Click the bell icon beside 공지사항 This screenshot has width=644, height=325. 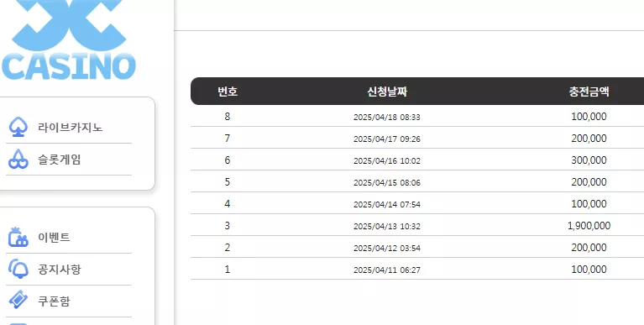point(18,269)
